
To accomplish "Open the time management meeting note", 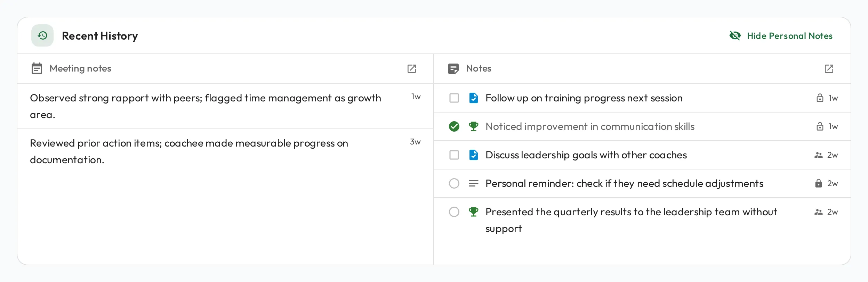I will (x=225, y=106).
